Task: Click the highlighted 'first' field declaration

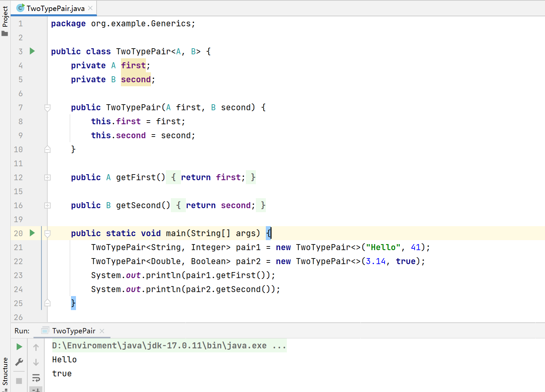Action: (x=133, y=66)
